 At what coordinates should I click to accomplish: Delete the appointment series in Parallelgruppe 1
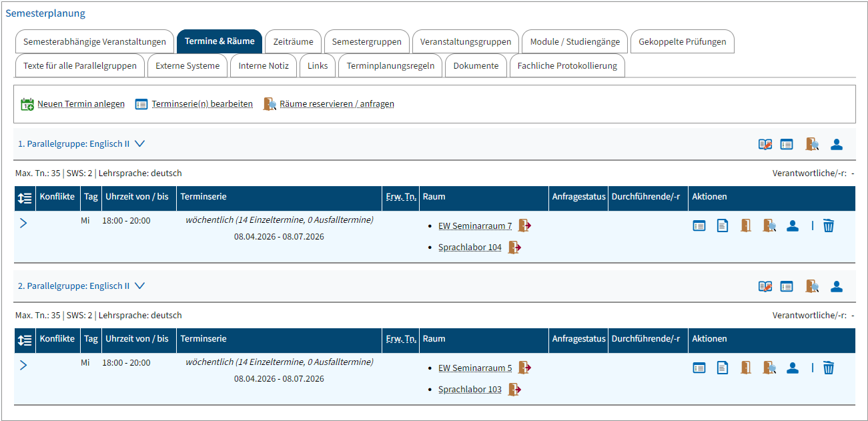point(828,226)
